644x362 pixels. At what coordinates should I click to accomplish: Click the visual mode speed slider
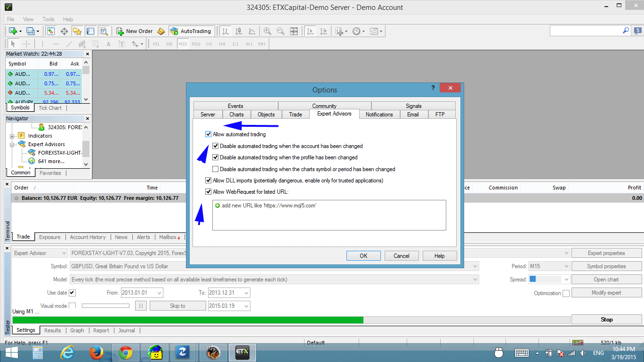105,305
